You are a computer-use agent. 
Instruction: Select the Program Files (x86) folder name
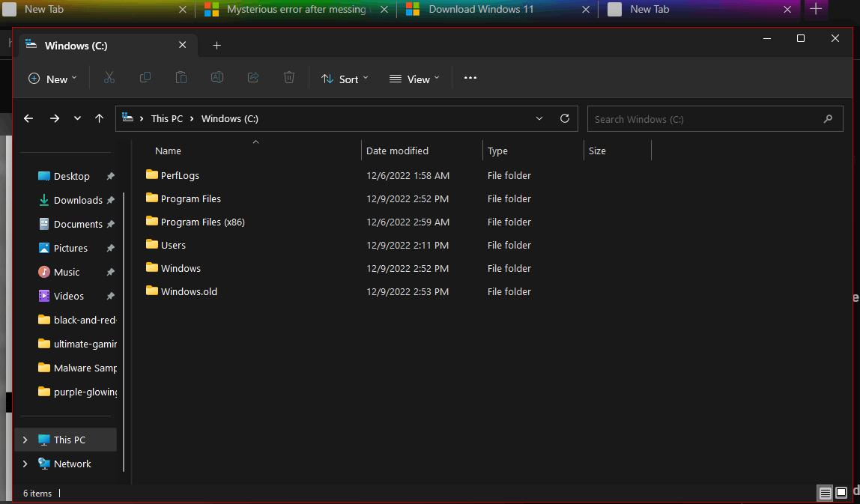203,222
